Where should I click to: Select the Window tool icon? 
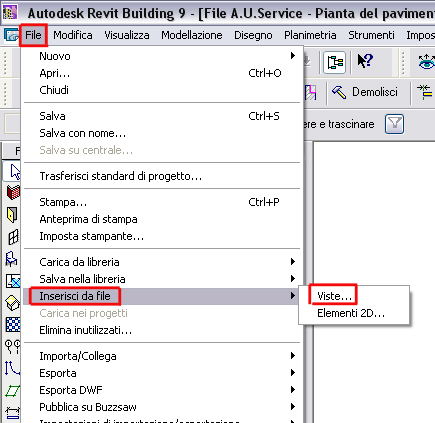[13, 237]
